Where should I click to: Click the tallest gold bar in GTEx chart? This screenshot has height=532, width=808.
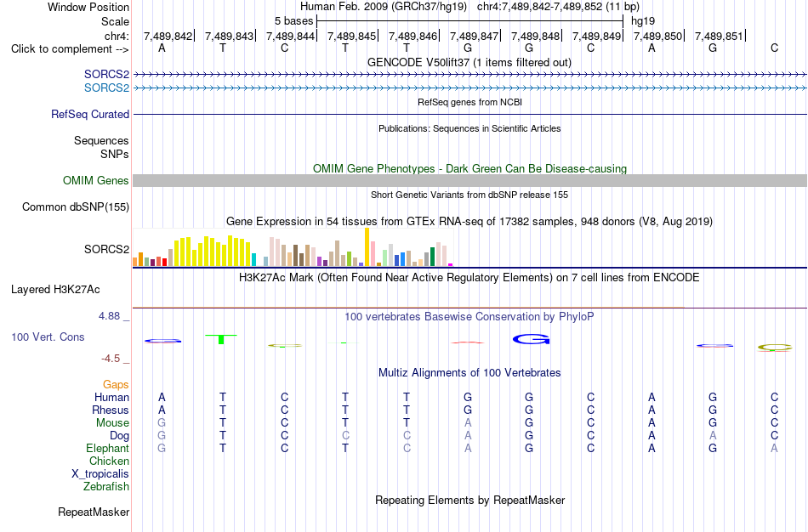coord(367,246)
